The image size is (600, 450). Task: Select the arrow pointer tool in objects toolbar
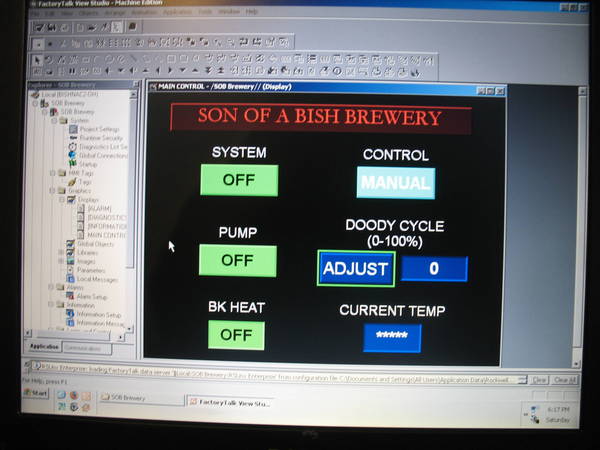pos(37,60)
